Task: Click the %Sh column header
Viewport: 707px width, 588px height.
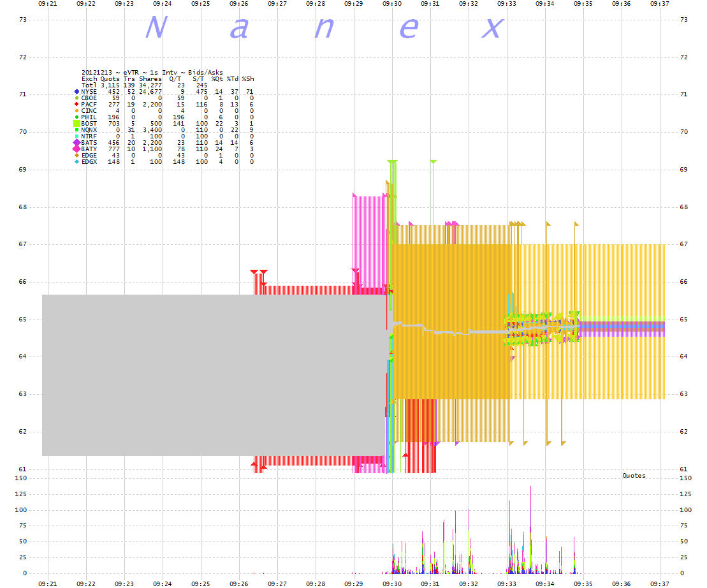Action: pos(248,78)
